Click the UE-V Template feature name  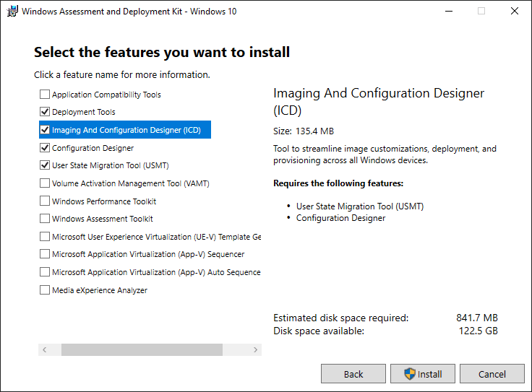coord(155,237)
